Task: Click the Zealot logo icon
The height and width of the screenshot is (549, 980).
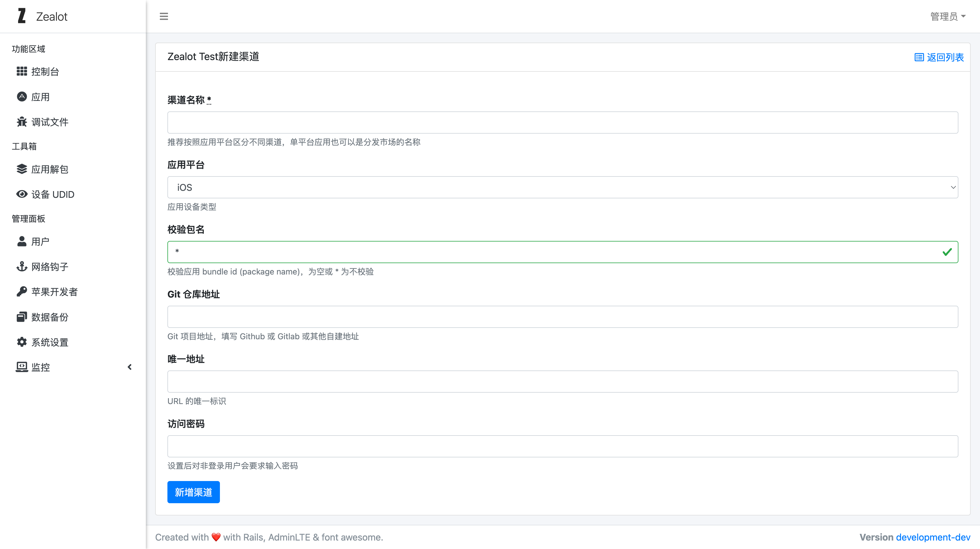Action: pyautogui.click(x=22, y=16)
